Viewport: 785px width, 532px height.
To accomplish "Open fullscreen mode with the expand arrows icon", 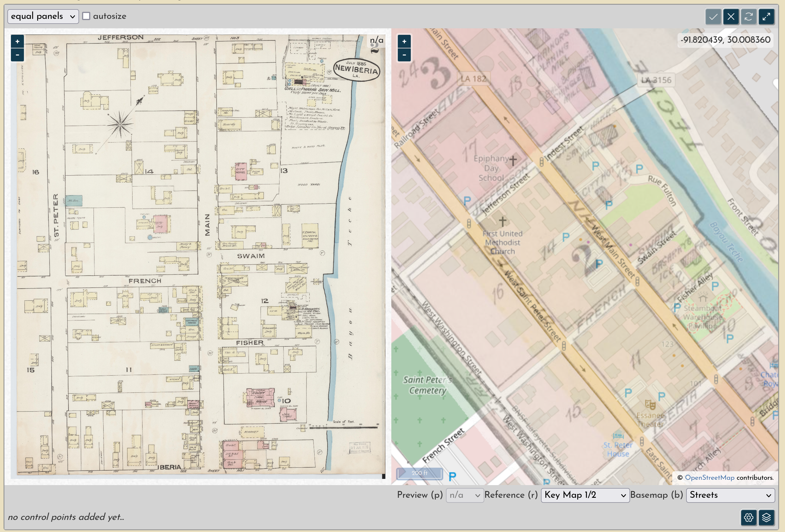I will point(766,17).
